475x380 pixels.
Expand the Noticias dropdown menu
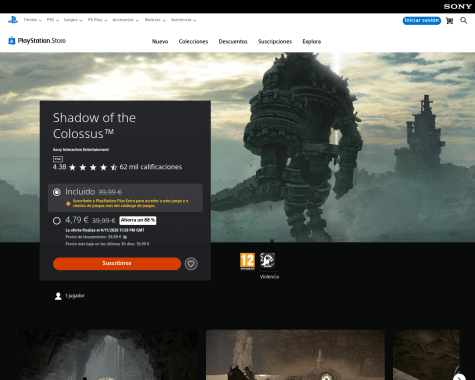(x=155, y=20)
